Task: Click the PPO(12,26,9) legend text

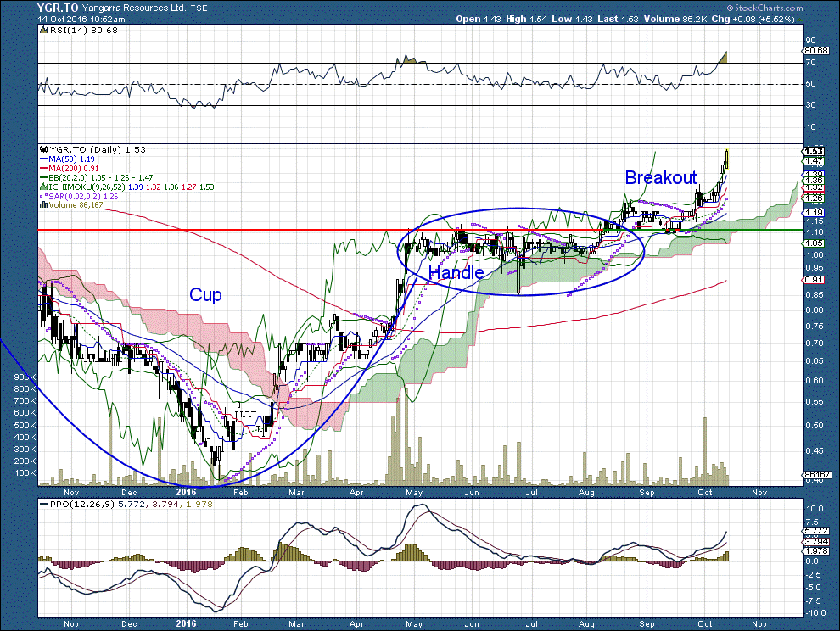Action: point(82,504)
